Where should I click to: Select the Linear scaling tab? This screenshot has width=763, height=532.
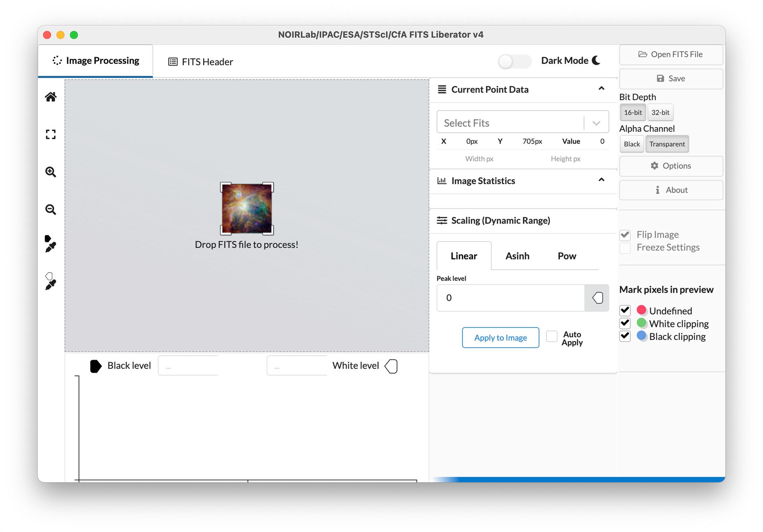point(464,256)
